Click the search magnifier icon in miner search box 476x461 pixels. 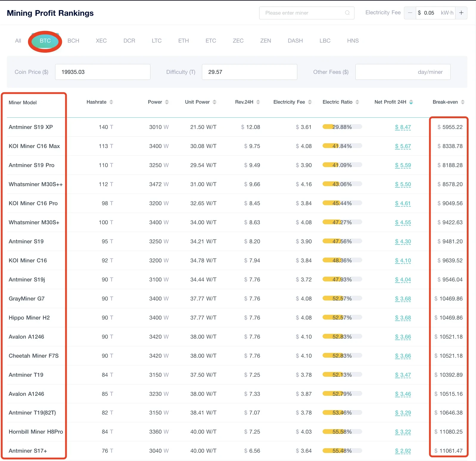click(347, 13)
